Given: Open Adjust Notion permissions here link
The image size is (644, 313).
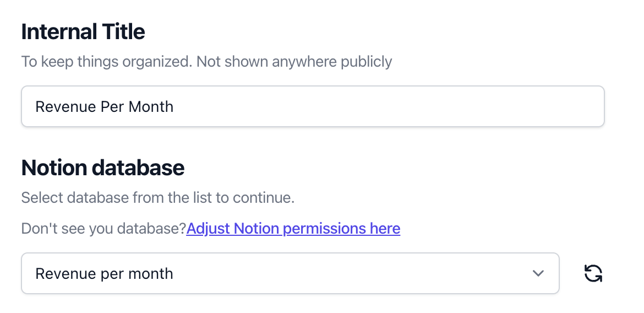Looking at the screenshot, I should [293, 228].
